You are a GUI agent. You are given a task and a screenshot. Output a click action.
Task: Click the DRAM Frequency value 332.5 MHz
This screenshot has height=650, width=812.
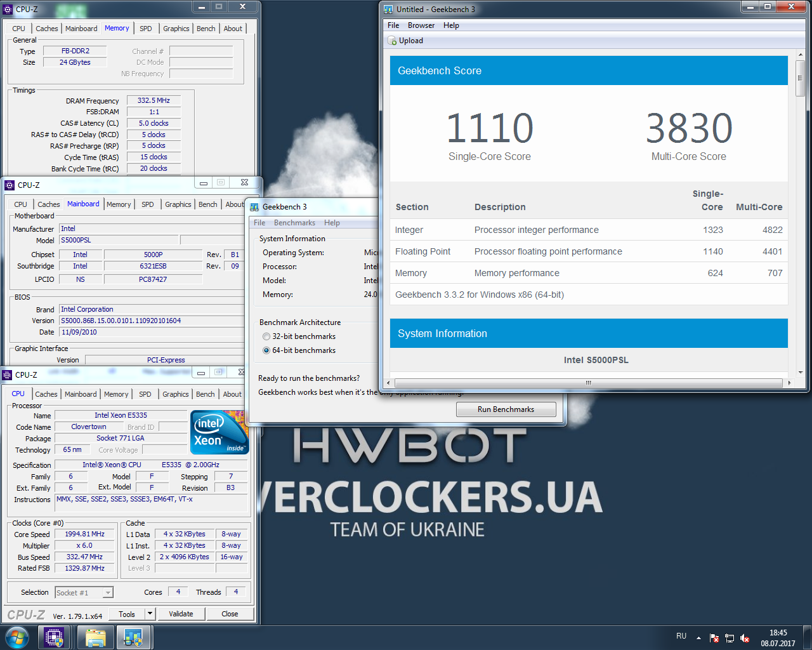coord(154,100)
